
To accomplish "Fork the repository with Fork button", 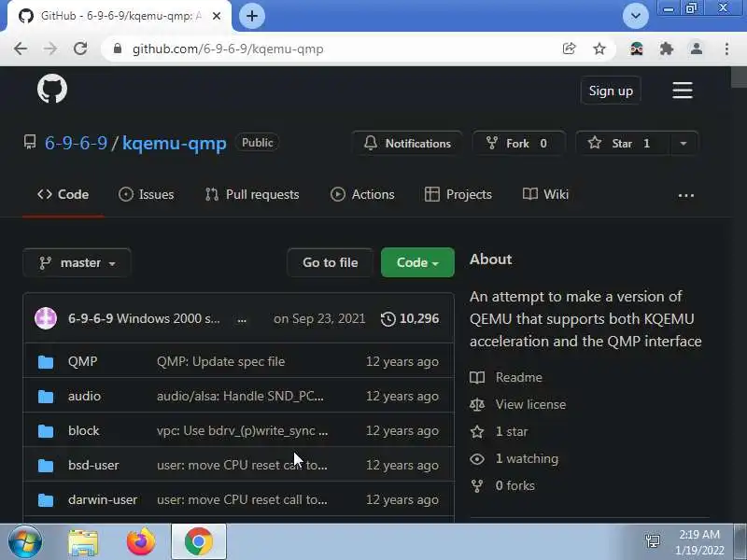I will click(519, 144).
